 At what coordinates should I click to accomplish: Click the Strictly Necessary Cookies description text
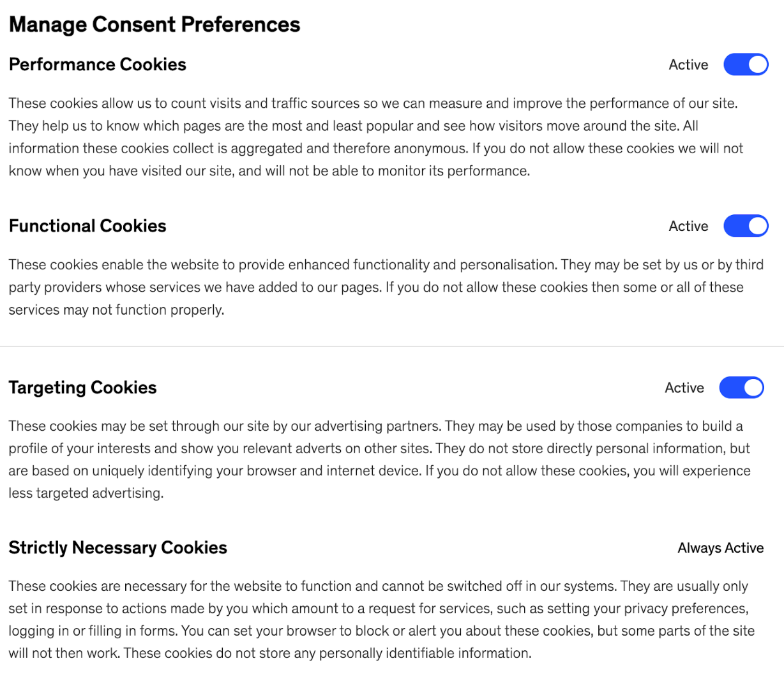coord(382,620)
